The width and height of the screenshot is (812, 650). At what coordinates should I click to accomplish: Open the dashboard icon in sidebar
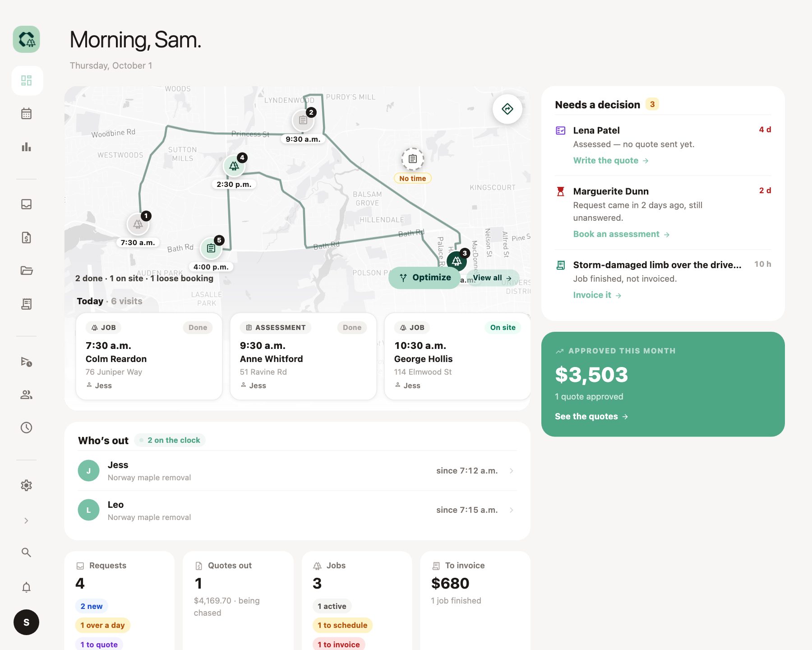27,80
